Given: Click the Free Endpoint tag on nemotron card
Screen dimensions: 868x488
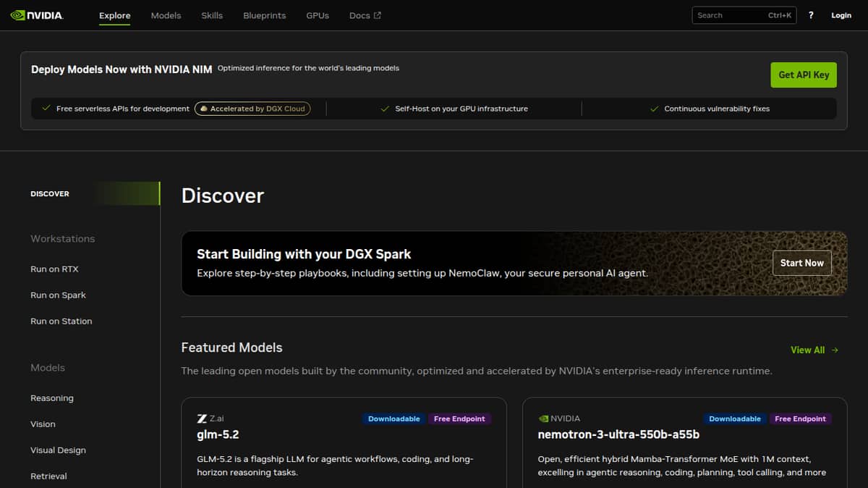Looking at the screenshot, I should pyautogui.click(x=800, y=418).
